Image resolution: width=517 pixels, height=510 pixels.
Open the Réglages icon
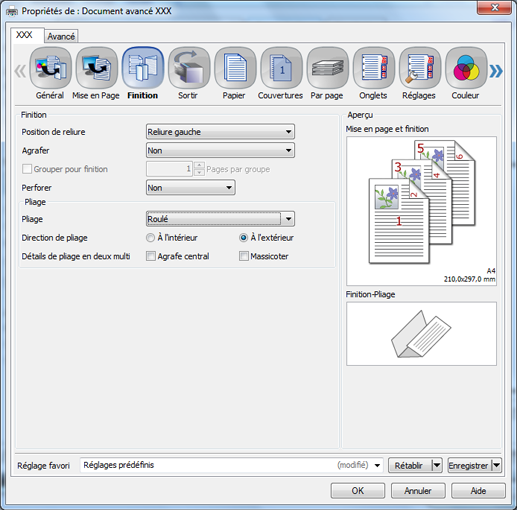[x=420, y=68]
